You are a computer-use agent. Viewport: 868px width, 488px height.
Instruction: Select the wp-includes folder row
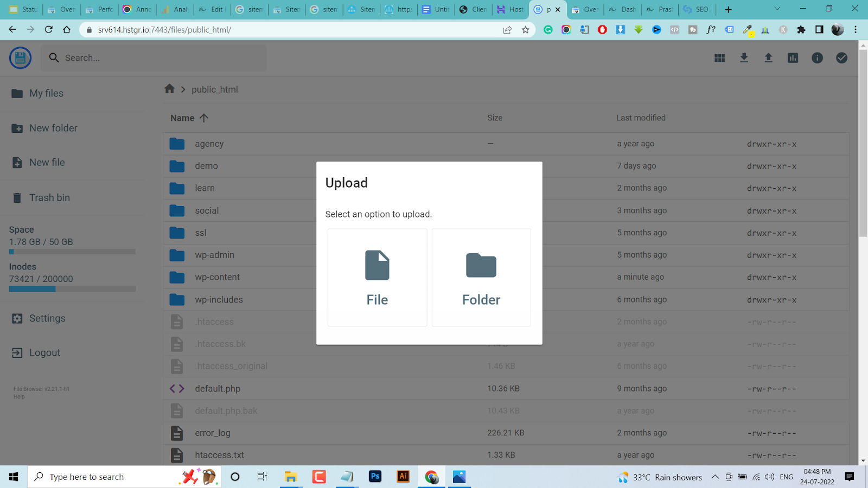click(x=506, y=299)
